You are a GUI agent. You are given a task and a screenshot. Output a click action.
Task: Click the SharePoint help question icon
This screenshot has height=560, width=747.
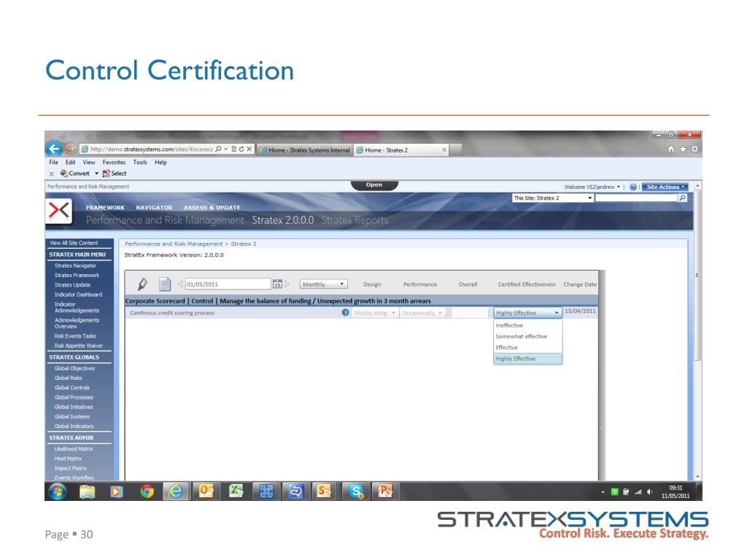[x=632, y=187]
